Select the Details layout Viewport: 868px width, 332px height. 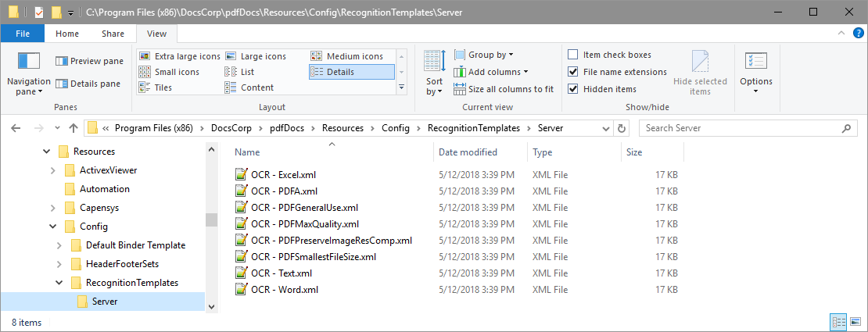point(352,72)
